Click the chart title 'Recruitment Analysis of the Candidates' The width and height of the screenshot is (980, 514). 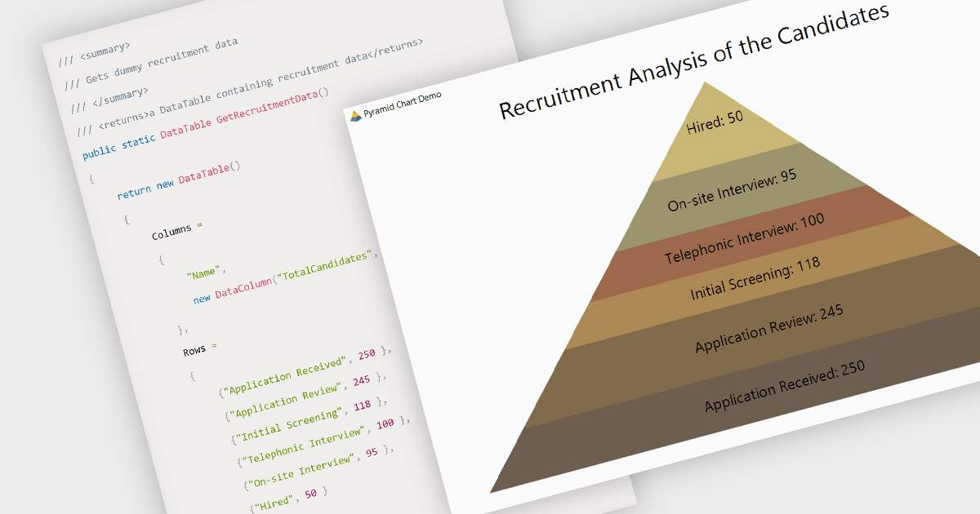pos(693,62)
